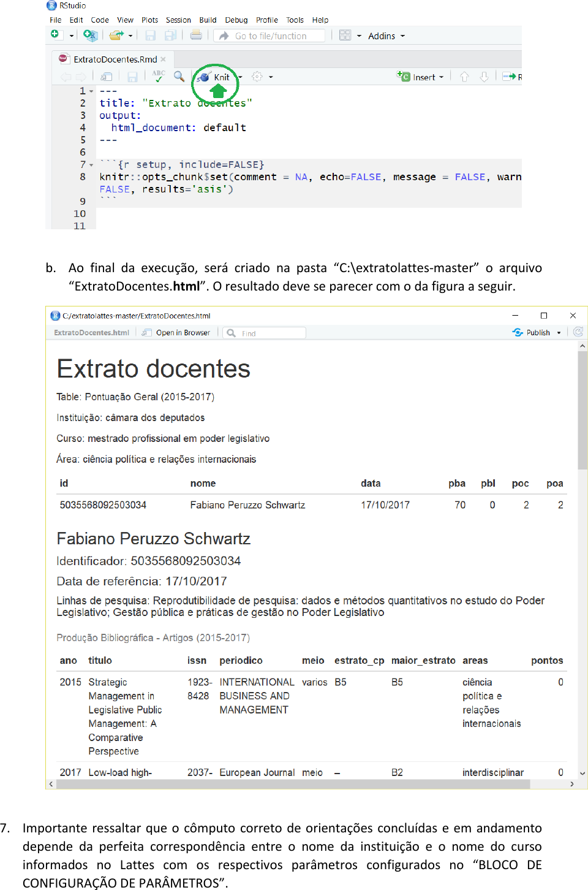Click the Run icon in editor toolbar
The height and width of the screenshot is (890, 588).
(x=509, y=77)
